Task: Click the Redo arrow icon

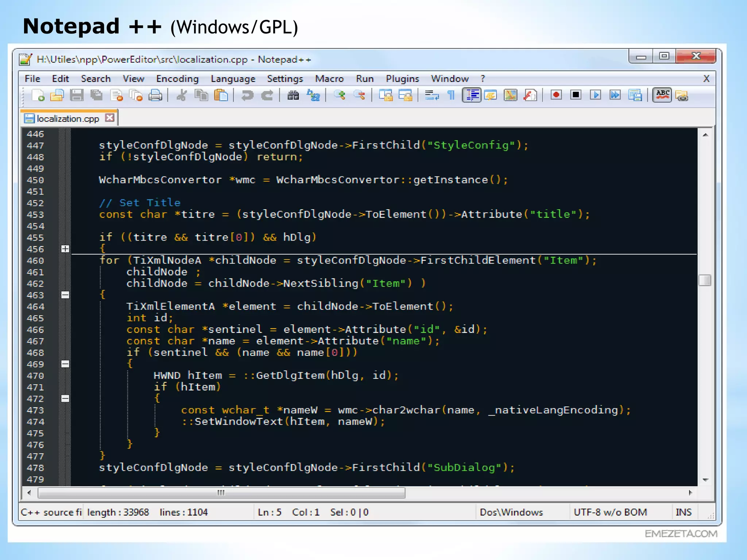Action: pos(267,96)
